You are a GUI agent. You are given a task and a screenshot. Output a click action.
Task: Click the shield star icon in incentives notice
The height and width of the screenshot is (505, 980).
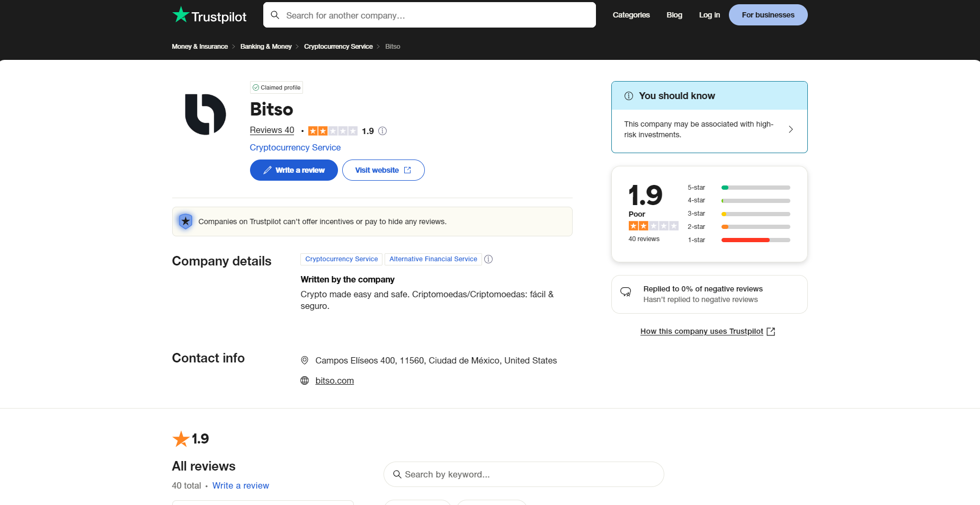click(x=185, y=221)
